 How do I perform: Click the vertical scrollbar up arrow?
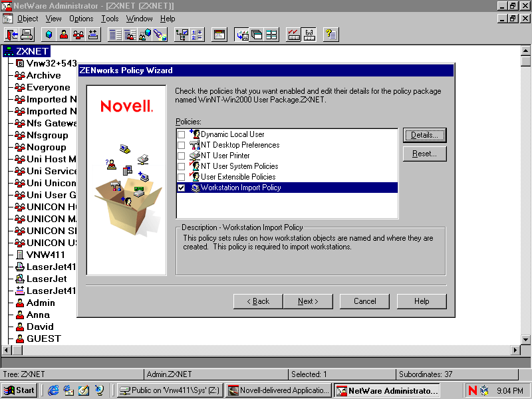[x=525, y=51]
